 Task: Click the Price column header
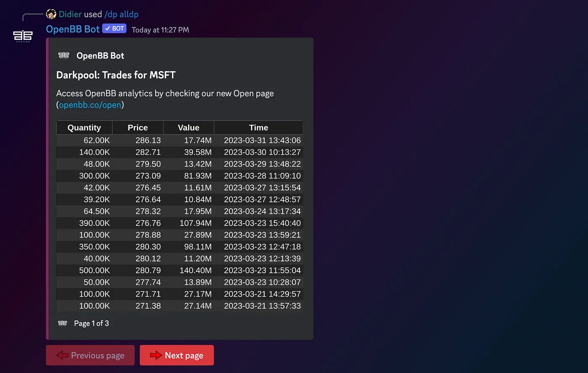[138, 128]
